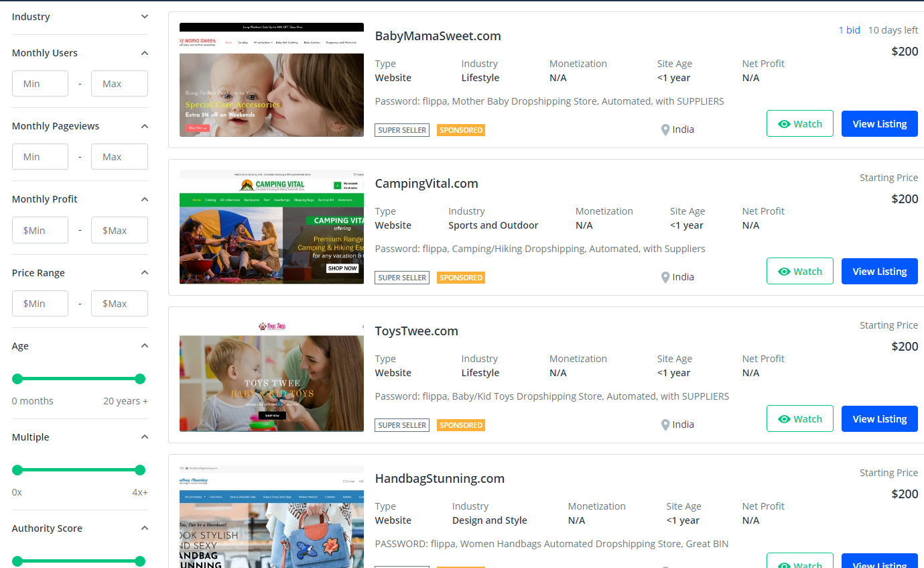Image resolution: width=924 pixels, height=568 pixels.
Task: Click the Multiple slider right handle
Action: (x=140, y=470)
